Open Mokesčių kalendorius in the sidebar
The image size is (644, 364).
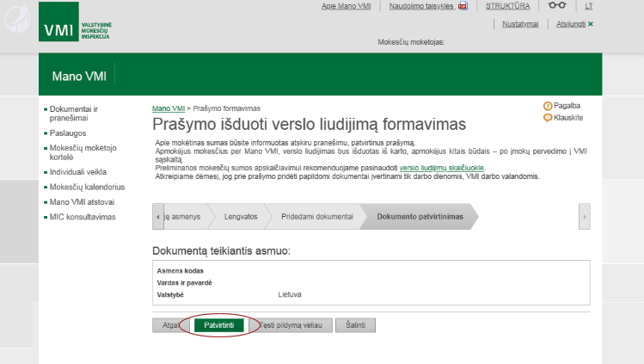coord(87,187)
